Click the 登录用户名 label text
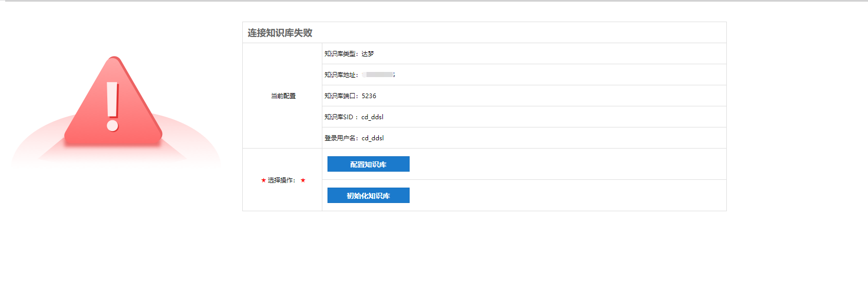The width and height of the screenshot is (868, 295). pos(340,138)
